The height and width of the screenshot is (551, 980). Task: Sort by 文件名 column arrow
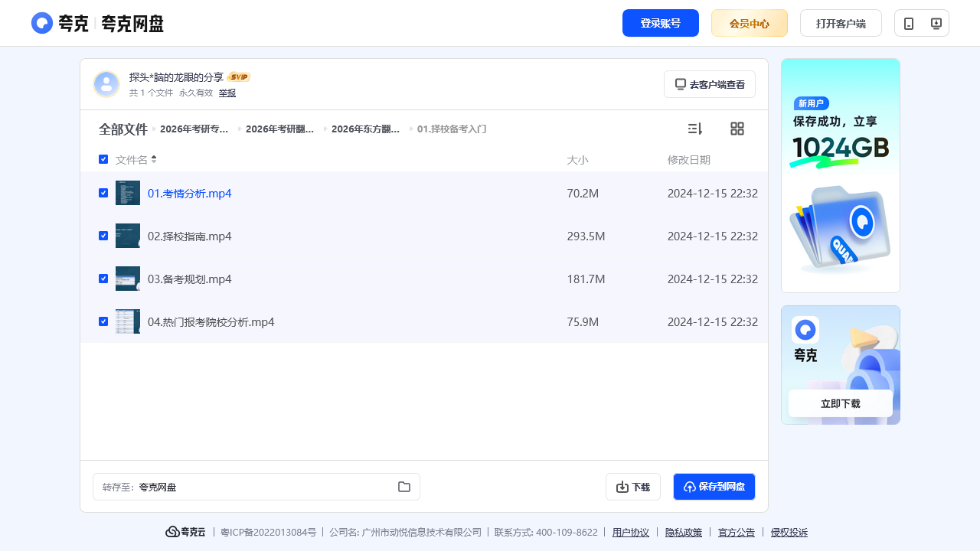click(x=154, y=159)
